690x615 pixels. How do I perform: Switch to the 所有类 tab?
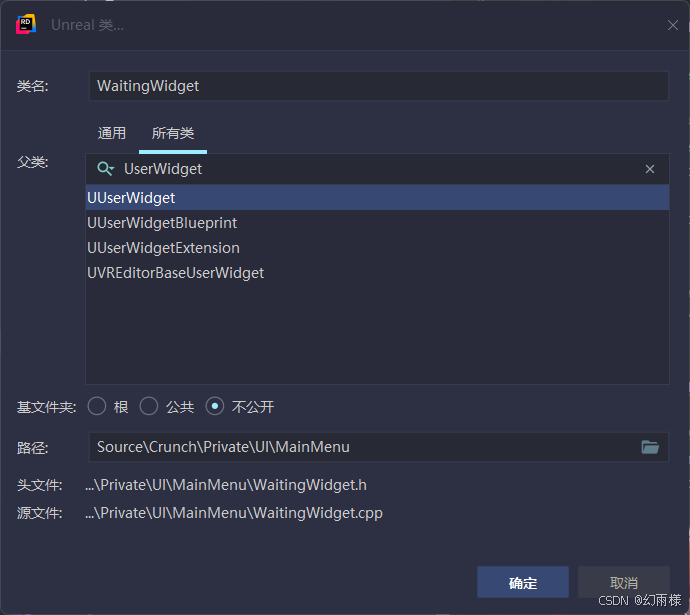(173, 133)
